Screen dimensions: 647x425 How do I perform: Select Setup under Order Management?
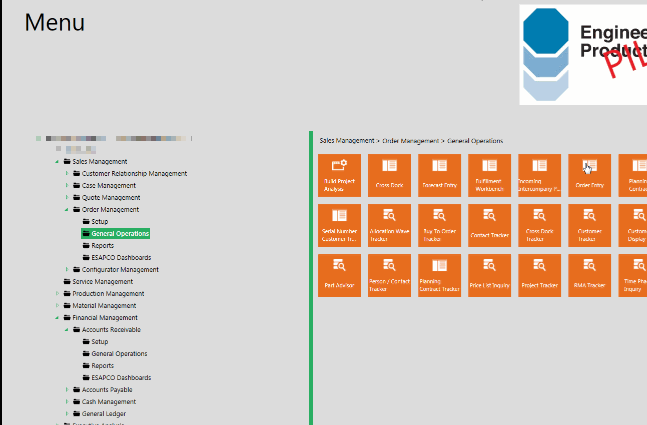click(x=95, y=221)
